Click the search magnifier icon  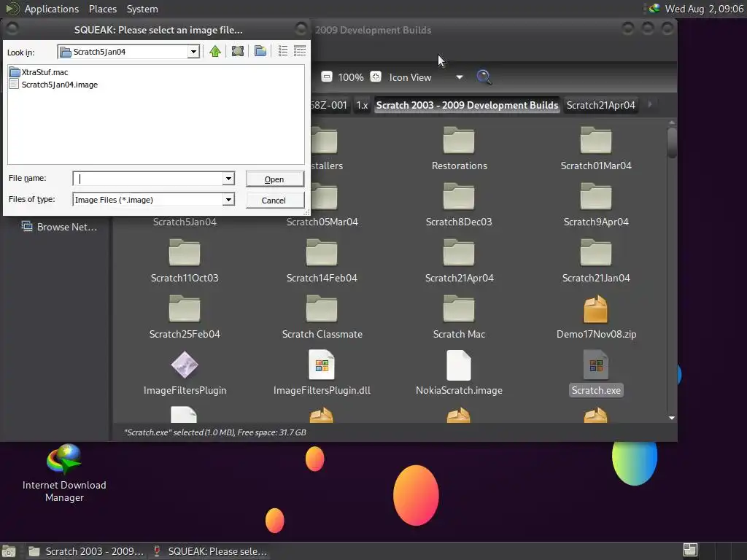tap(484, 77)
